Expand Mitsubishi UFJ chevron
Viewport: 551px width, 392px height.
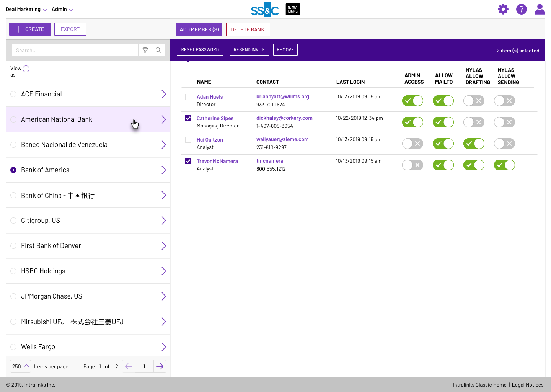click(164, 322)
